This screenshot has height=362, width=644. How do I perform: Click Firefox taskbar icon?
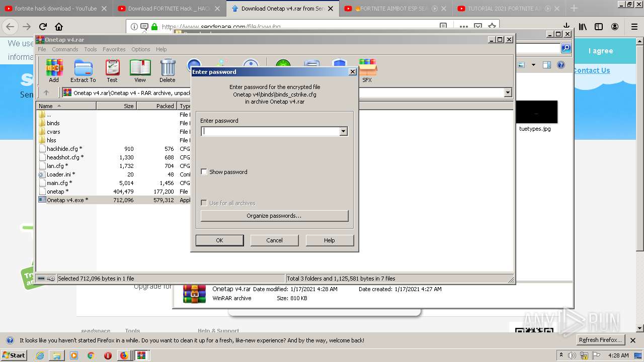click(124, 355)
